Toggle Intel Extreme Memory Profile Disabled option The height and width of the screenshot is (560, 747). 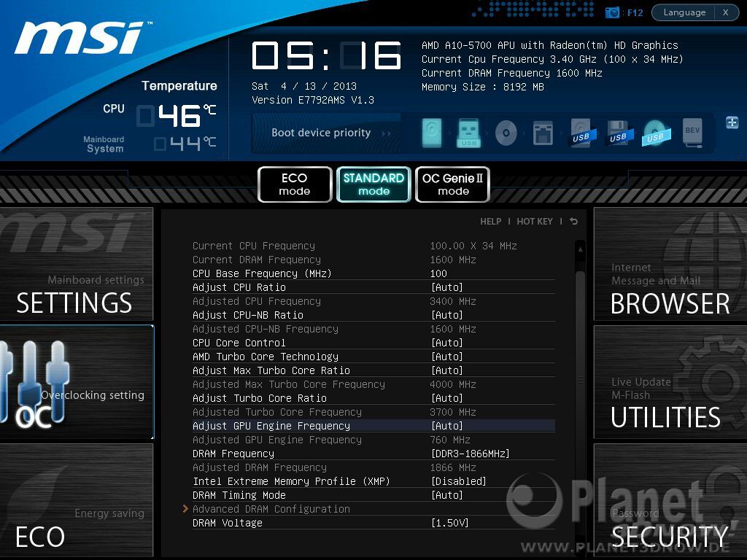coord(458,481)
